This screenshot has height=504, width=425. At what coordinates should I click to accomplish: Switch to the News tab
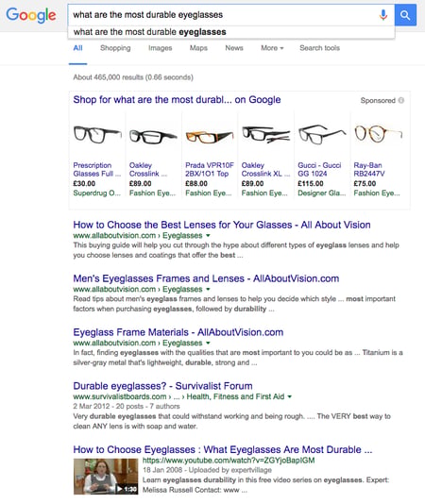click(234, 48)
